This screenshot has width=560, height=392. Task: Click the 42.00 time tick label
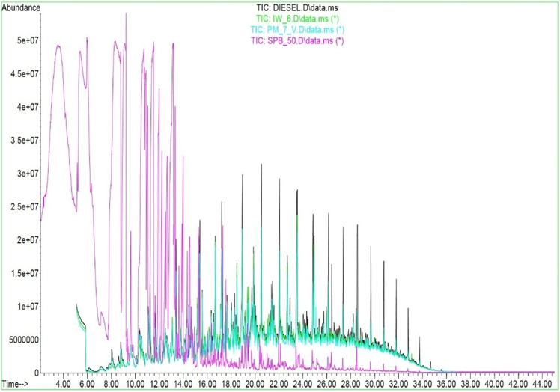click(518, 385)
